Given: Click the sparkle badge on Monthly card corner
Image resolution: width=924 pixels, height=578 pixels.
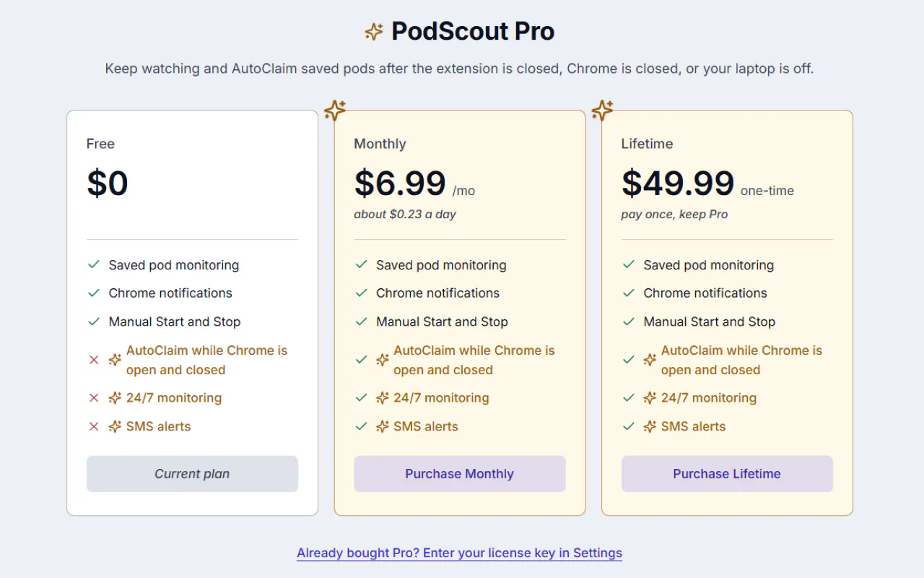Looking at the screenshot, I should pos(335,111).
